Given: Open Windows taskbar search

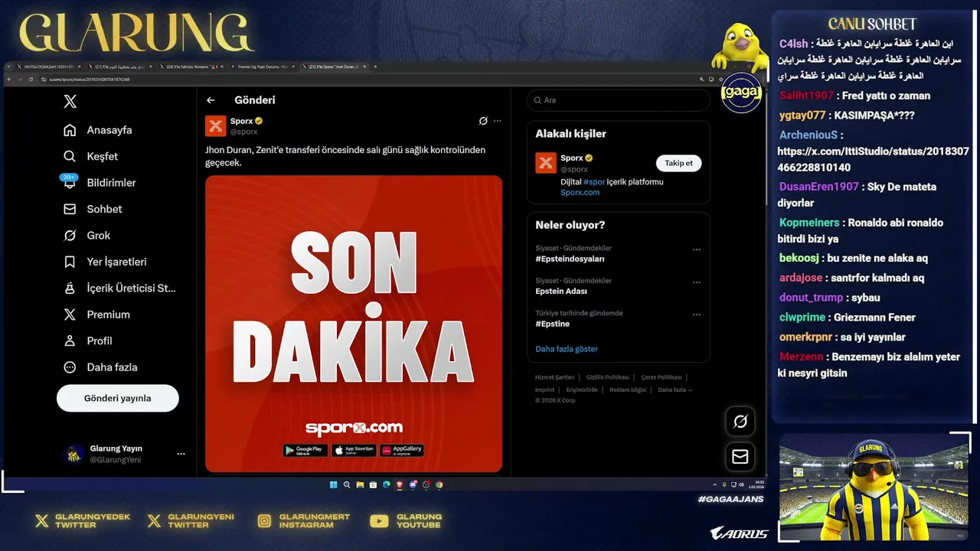Looking at the screenshot, I should tap(347, 484).
